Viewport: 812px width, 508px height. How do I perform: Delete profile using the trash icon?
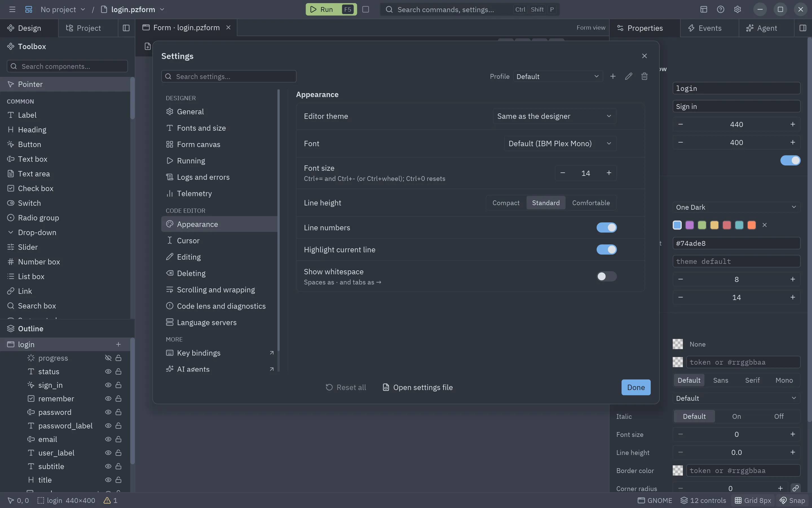click(x=644, y=76)
